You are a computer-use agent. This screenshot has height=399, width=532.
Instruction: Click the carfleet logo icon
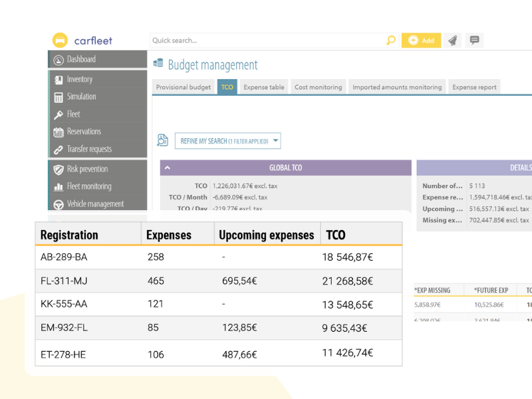61,41
